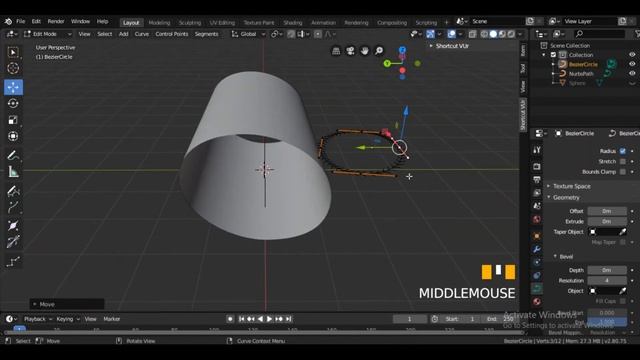The image size is (640, 360).
Task: Toggle visibility of BezierCircle in outliner
Action: [x=632, y=64]
